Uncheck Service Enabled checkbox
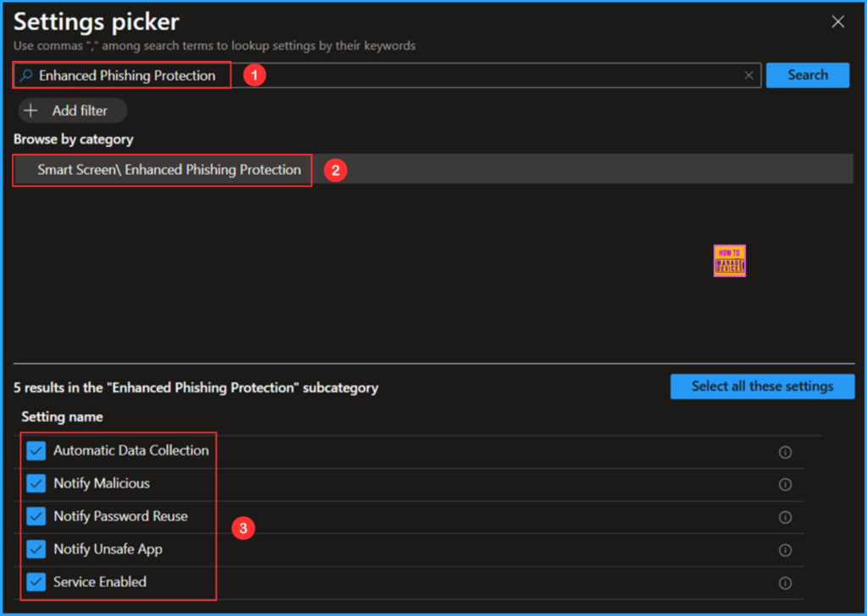This screenshot has height=616, width=867. (x=36, y=582)
